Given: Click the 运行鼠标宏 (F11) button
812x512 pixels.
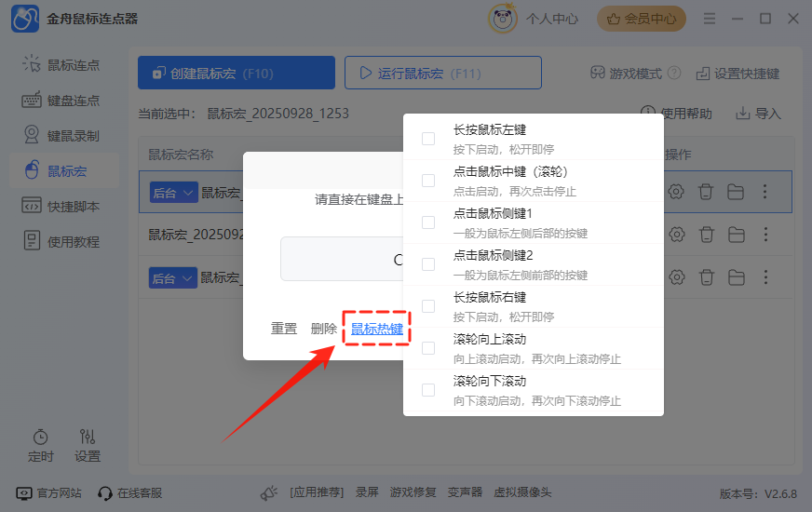Looking at the screenshot, I should pos(442,73).
